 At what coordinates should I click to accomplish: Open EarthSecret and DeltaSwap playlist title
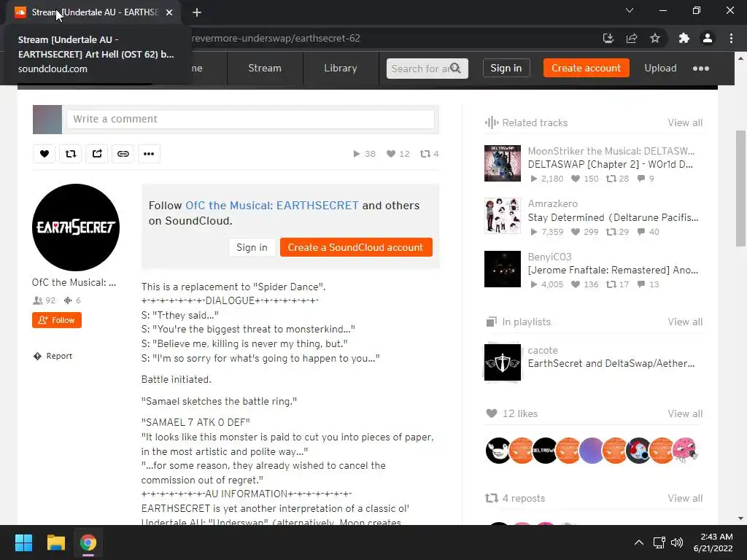611,363
